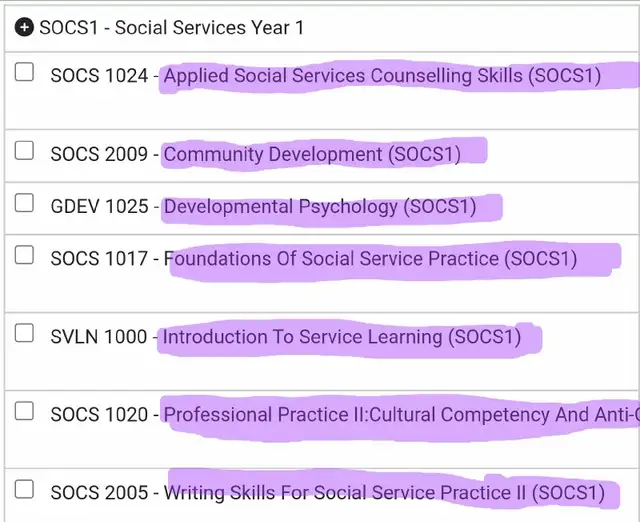Viewport: 640px width, 522px height.
Task: Check the SOCS 2005 checkbox
Action: coord(25,490)
